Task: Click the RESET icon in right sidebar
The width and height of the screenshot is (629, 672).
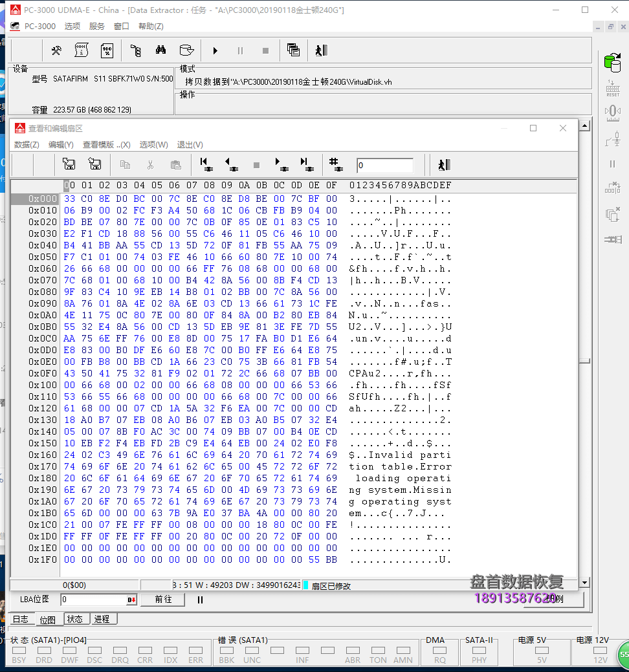Action: pos(613,89)
